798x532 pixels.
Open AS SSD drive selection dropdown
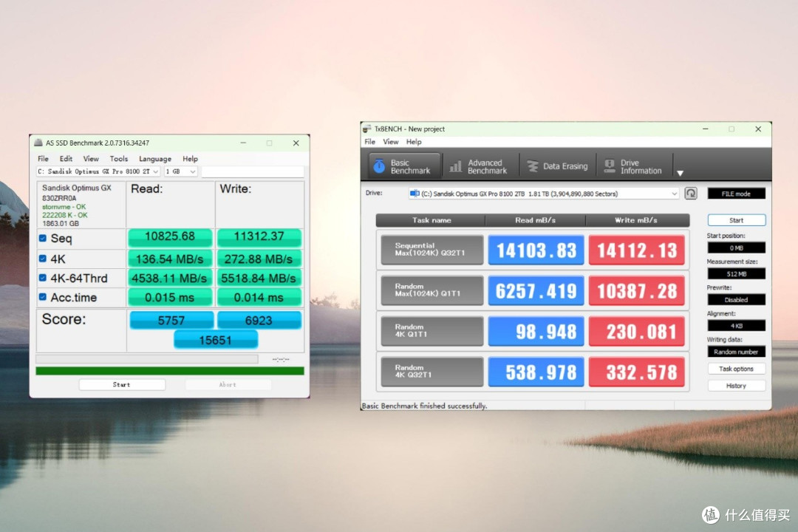(x=98, y=171)
